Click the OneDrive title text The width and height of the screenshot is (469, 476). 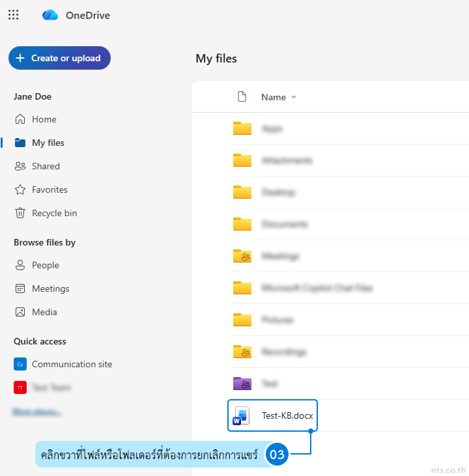[88, 15]
